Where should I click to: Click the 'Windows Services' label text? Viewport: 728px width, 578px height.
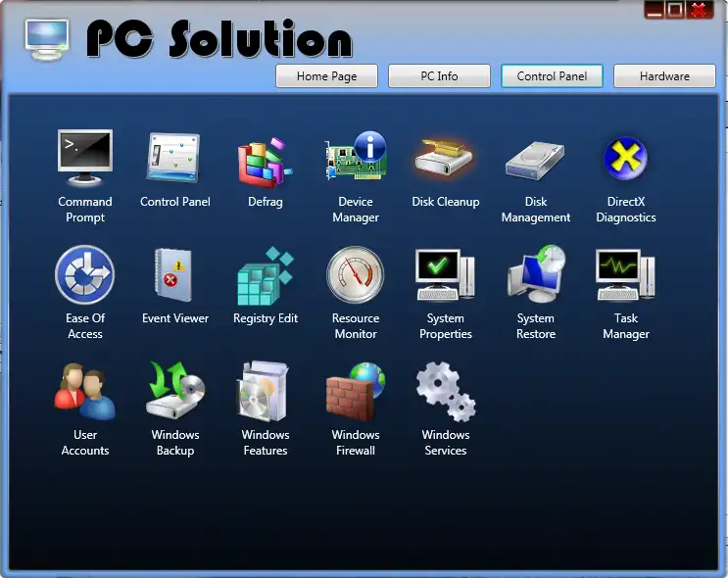pyautogui.click(x=446, y=443)
